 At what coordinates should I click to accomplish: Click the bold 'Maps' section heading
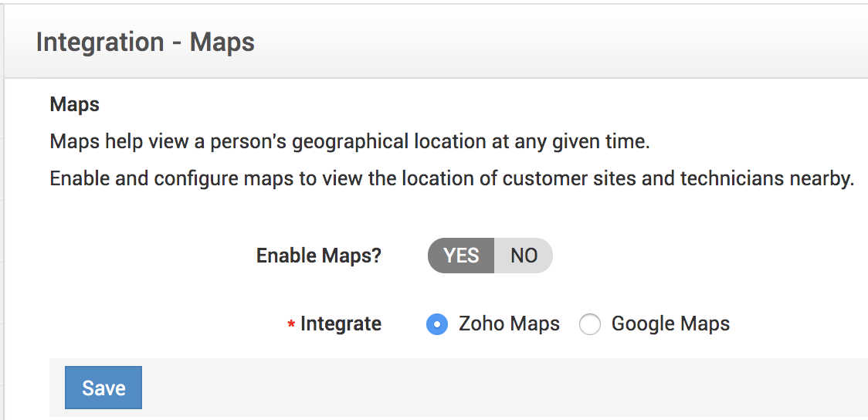click(75, 103)
